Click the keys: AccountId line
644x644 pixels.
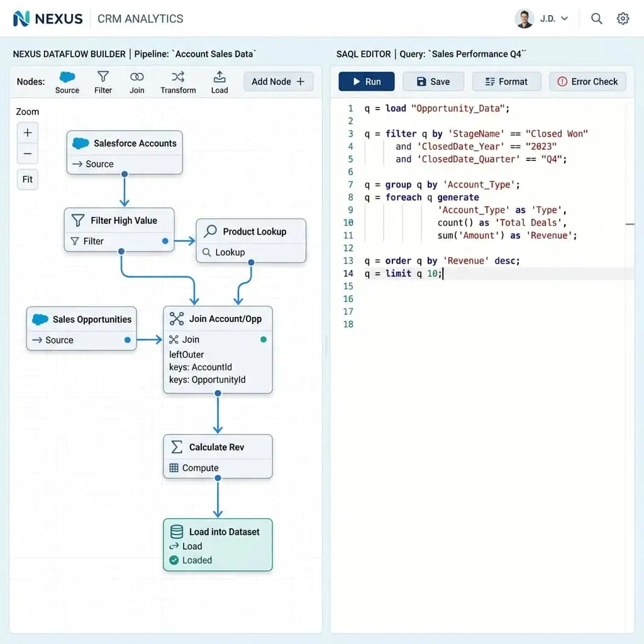201,367
